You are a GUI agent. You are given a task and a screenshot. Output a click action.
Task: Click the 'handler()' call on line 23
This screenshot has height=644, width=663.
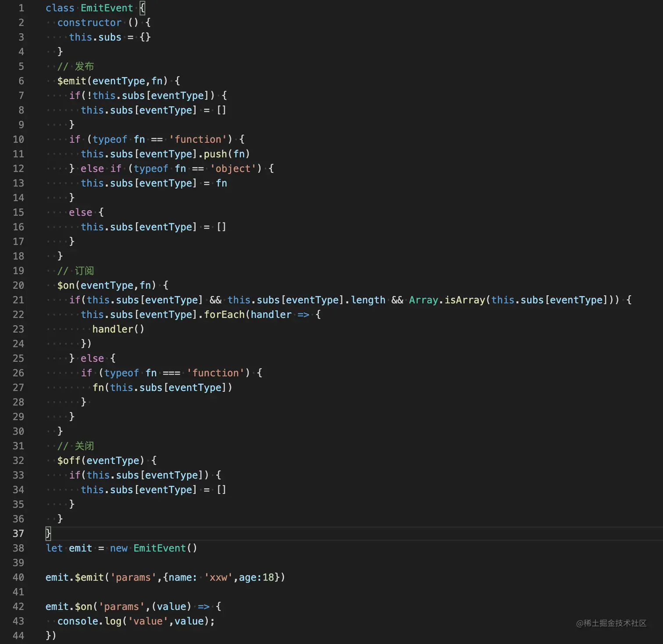118,329
